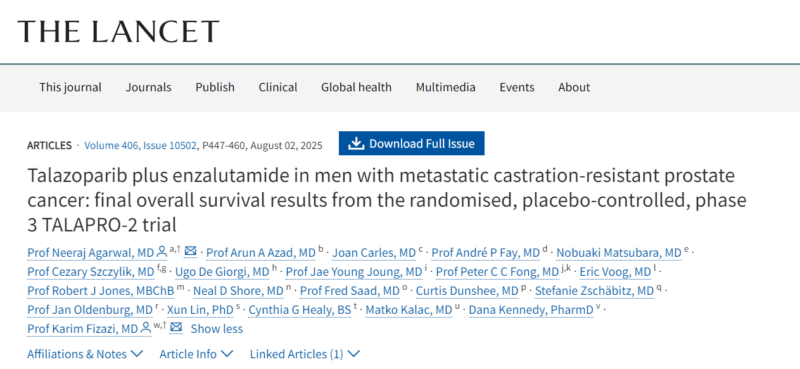This screenshot has height=369, width=800.
Task: Click person icon beside Prof Karim Fizazi
Action: click(146, 328)
